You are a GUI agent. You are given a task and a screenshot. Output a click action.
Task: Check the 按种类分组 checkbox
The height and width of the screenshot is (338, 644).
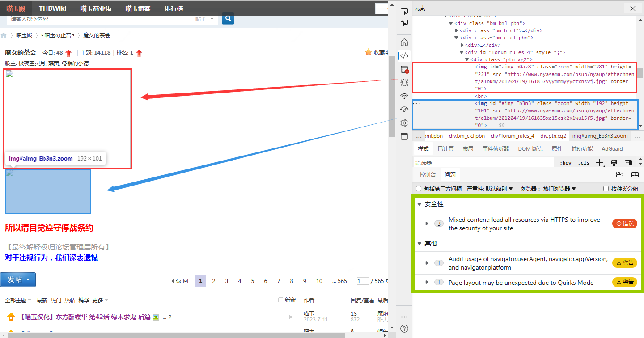tap(606, 189)
